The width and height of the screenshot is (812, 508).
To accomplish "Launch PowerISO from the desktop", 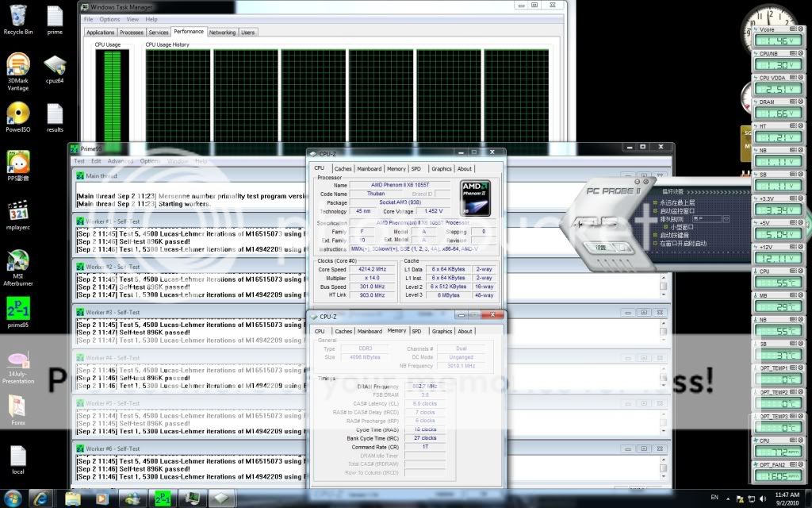I will [17, 114].
